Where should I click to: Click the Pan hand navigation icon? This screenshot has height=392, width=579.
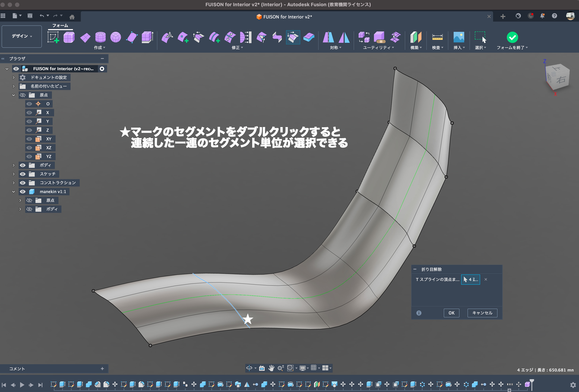[x=271, y=368]
